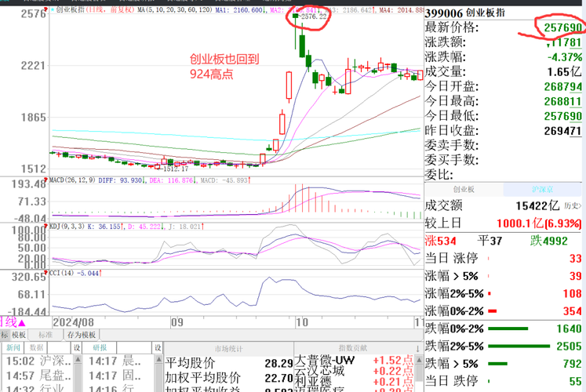Click the 跌幅2%-5% green bar
This screenshot has height=392, width=586.
point(519,347)
